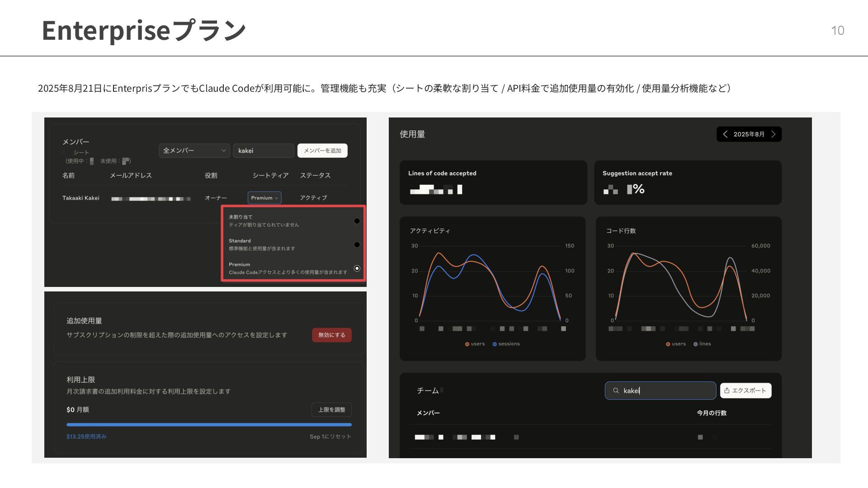The height and width of the screenshot is (488, 868).
Task: Click orange users legend dot in コード行数 chart
Action: click(x=668, y=344)
